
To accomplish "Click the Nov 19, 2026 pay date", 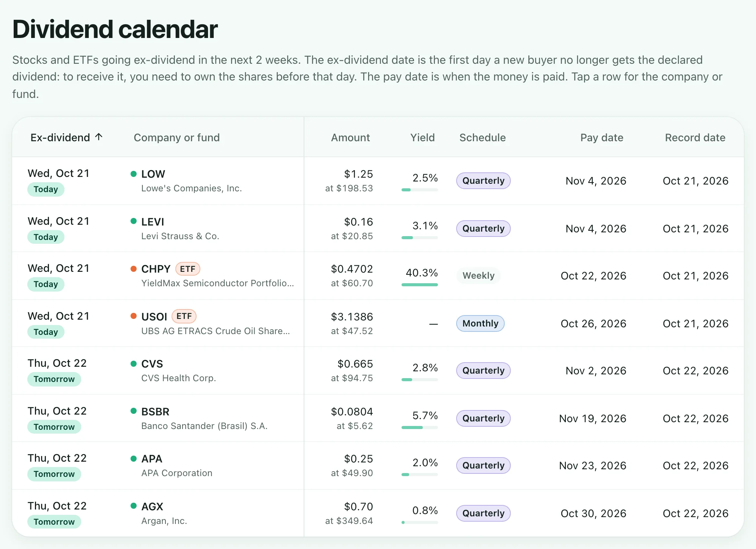I will [x=592, y=418].
